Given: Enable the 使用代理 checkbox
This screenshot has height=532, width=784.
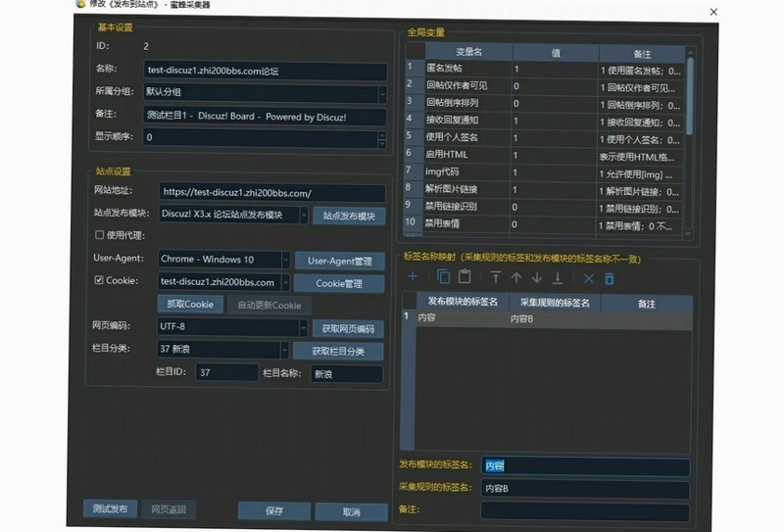Looking at the screenshot, I should pyautogui.click(x=100, y=234).
